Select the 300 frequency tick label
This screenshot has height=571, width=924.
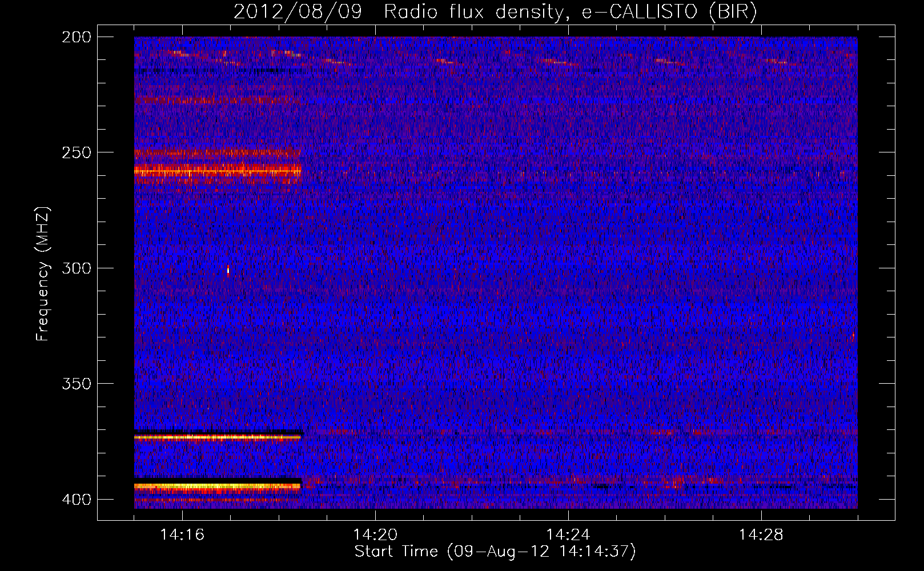[77, 268]
